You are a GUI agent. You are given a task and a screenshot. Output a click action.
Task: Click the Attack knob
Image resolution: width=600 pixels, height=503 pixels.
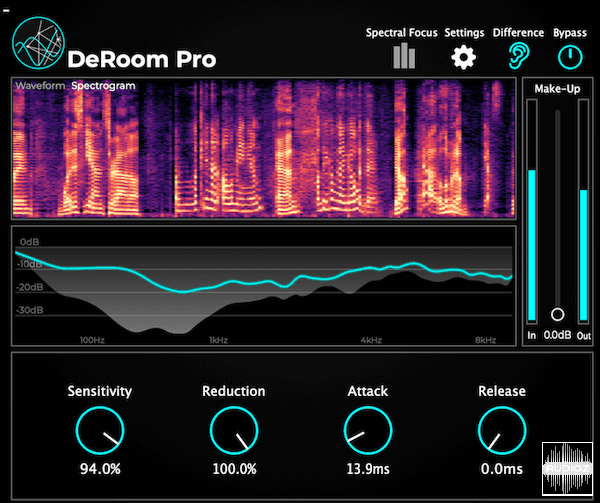(x=368, y=430)
